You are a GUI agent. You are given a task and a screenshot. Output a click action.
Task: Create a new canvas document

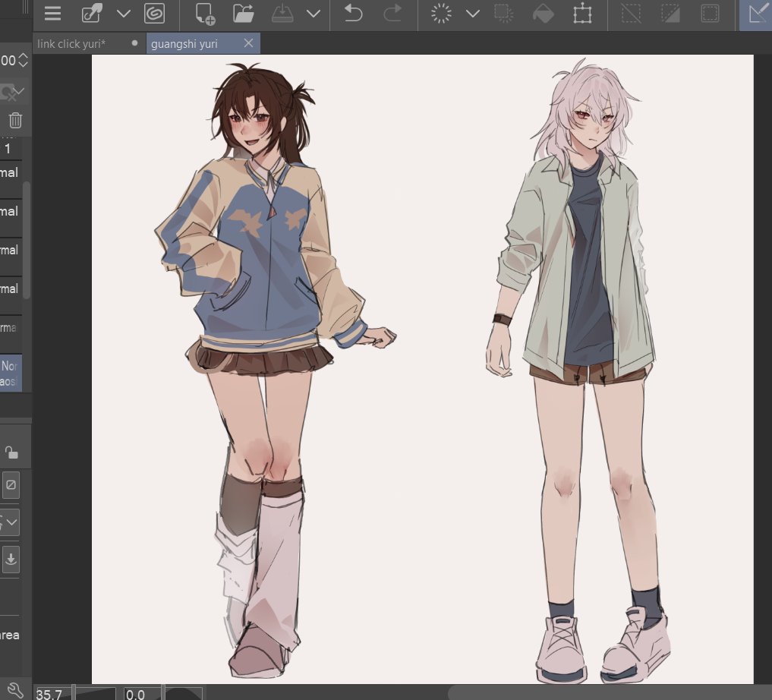[x=205, y=14]
